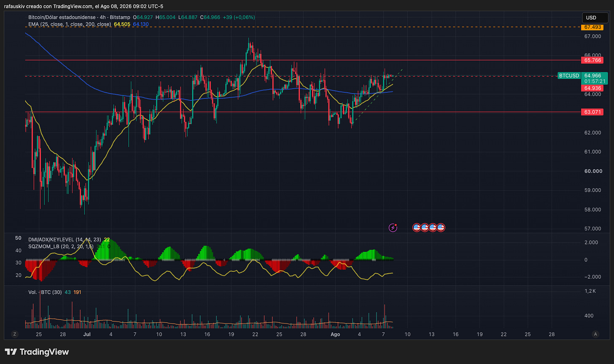Select the red 63.071 price label
Screen dimensions: 614x364
[x=593, y=112]
